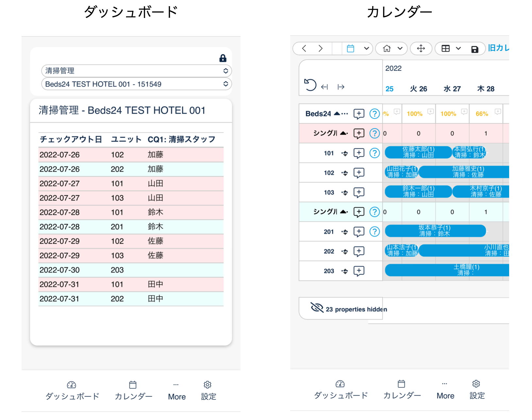Jump to start with left bar arrow
Viewport: 532px width, 420px height.
[324, 87]
